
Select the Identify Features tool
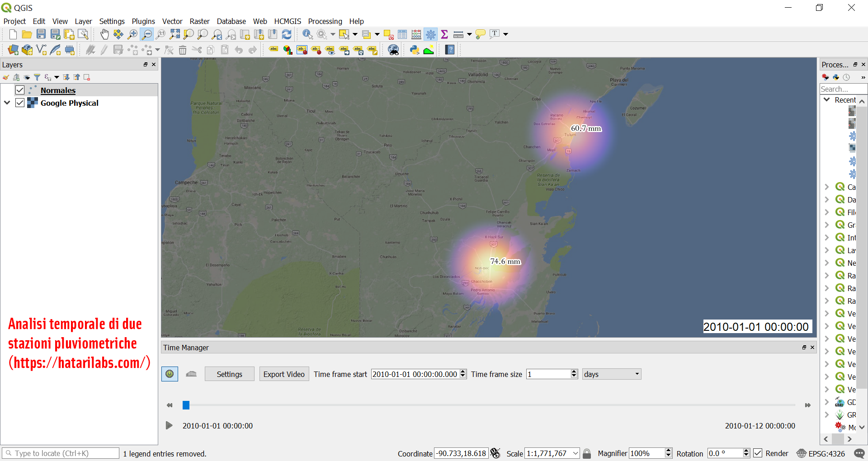pyautogui.click(x=307, y=34)
